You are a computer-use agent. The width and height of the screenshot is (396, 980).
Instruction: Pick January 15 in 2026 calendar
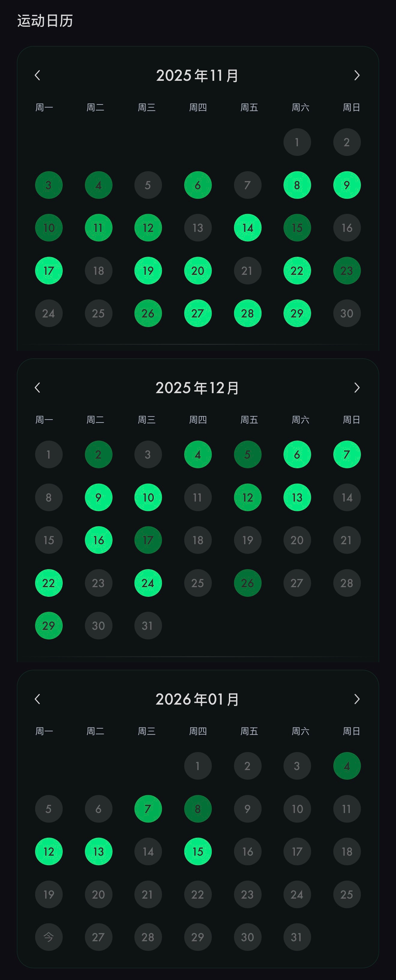(x=198, y=851)
